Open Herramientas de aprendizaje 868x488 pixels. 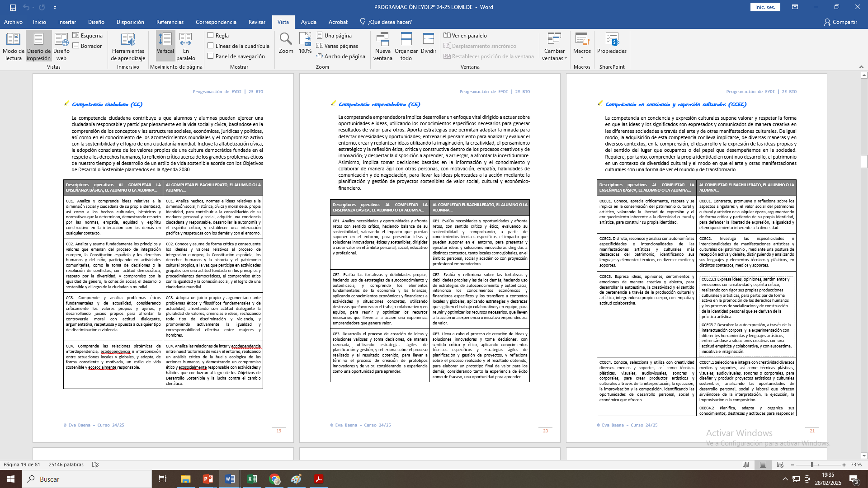[x=128, y=46]
